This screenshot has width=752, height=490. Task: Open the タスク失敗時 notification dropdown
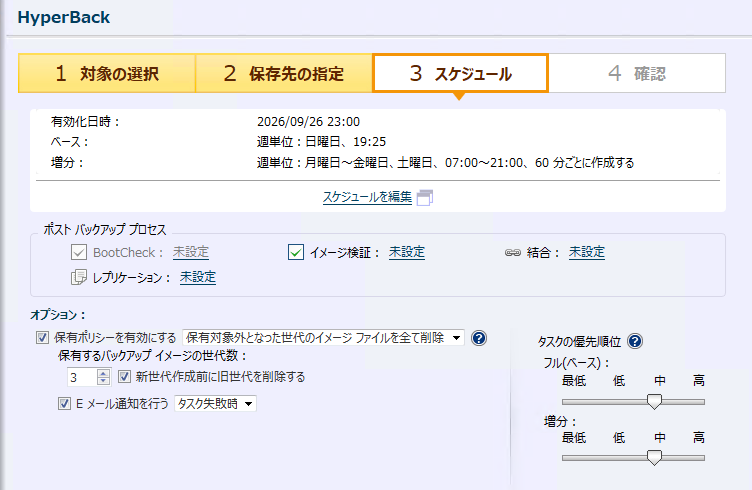coord(215,404)
